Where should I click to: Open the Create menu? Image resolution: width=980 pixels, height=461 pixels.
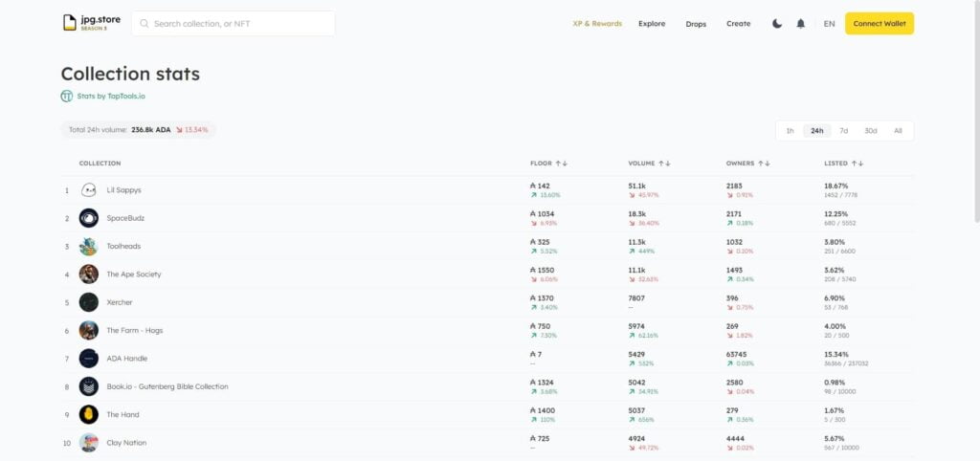[738, 24]
